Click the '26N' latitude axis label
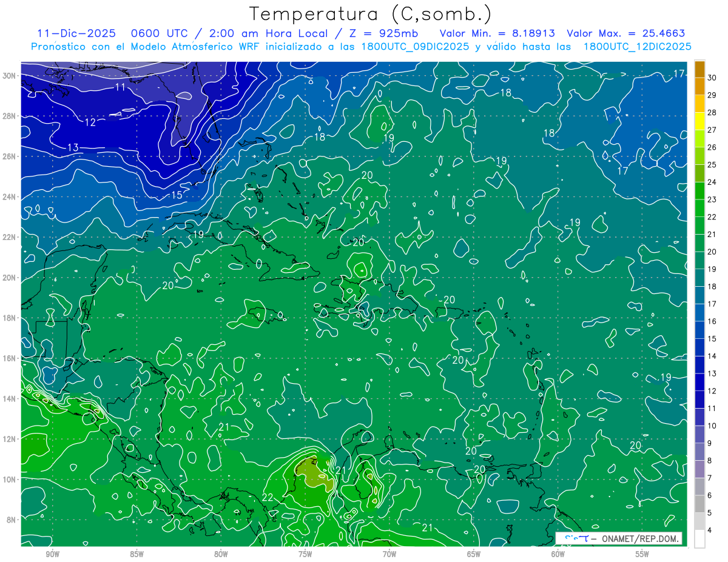This screenshot has width=728, height=562. (10, 156)
